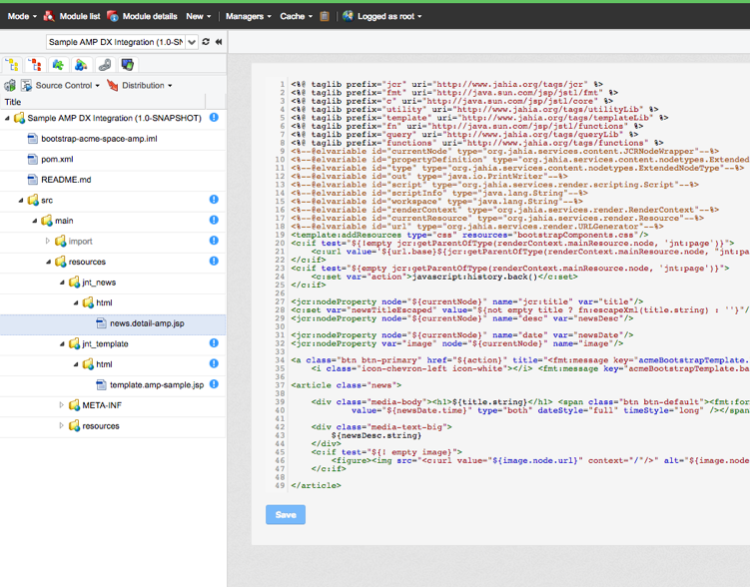This screenshot has height=587, width=750.
Task: Click info badge on resources row
Action: (x=214, y=261)
